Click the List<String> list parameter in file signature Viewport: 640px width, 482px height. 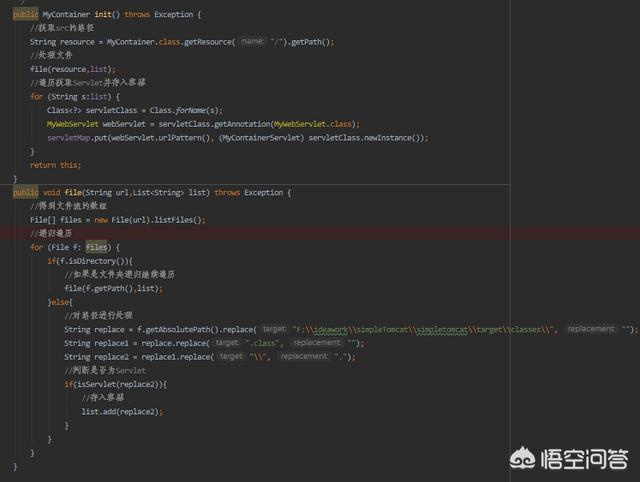pyautogui.click(x=171, y=193)
